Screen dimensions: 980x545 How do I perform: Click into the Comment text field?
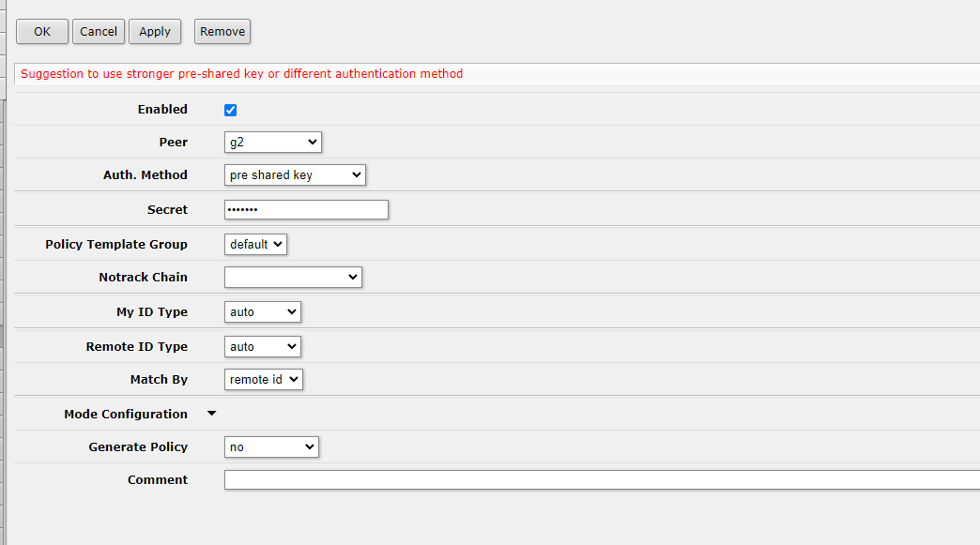[601, 480]
